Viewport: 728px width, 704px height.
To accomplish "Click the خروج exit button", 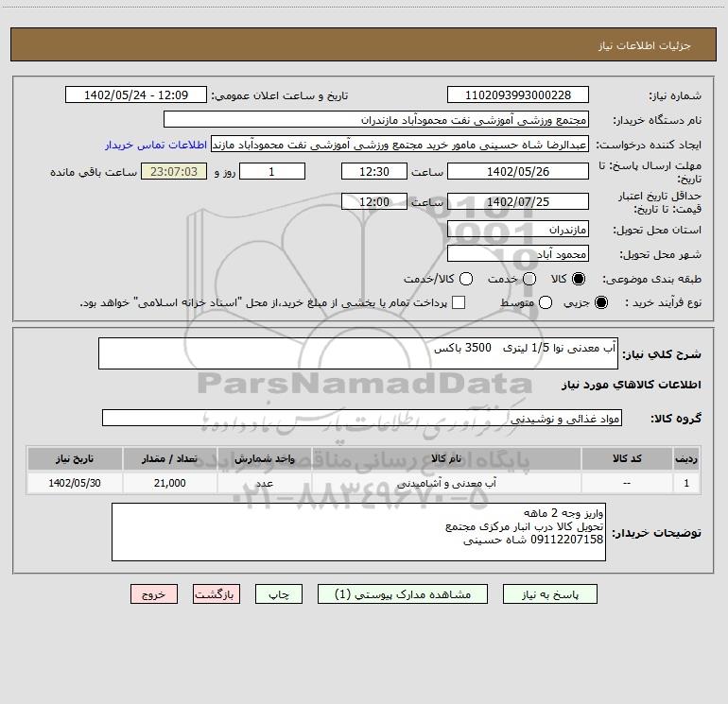I will click(x=154, y=594).
